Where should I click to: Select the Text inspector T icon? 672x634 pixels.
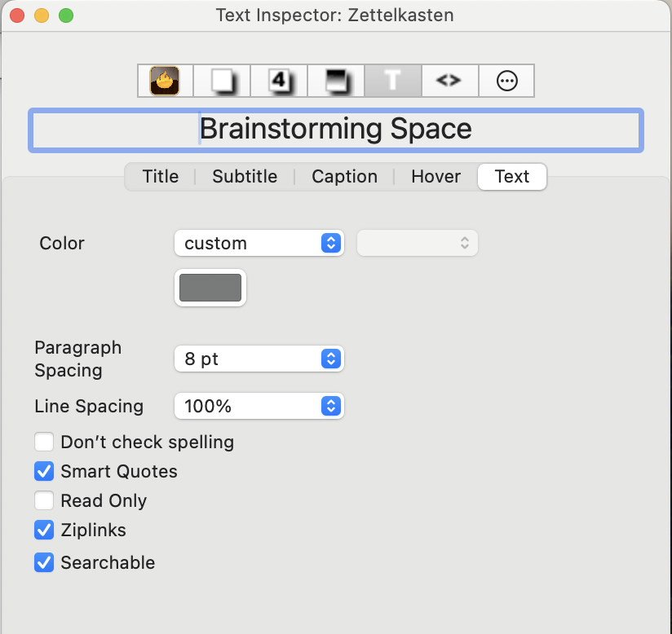click(393, 81)
